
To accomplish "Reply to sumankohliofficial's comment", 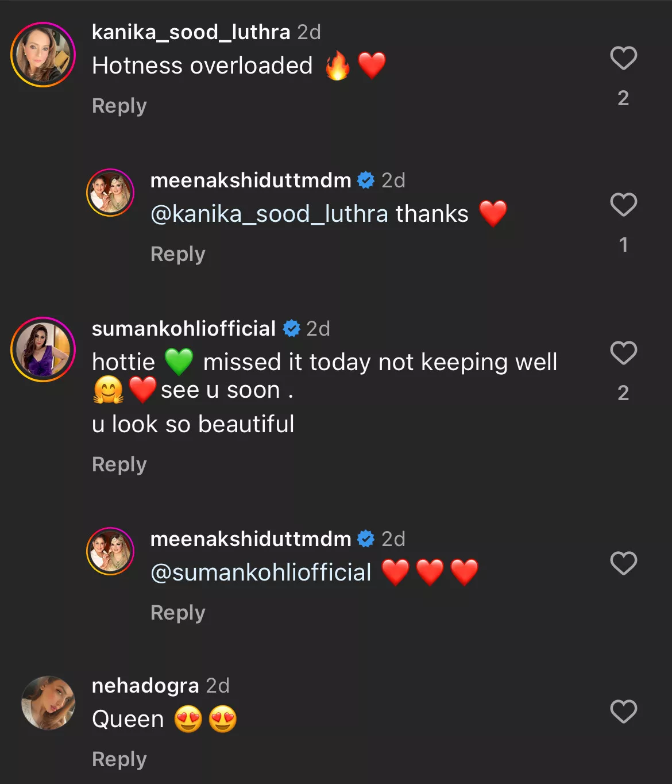I will click(x=119, y=464).
